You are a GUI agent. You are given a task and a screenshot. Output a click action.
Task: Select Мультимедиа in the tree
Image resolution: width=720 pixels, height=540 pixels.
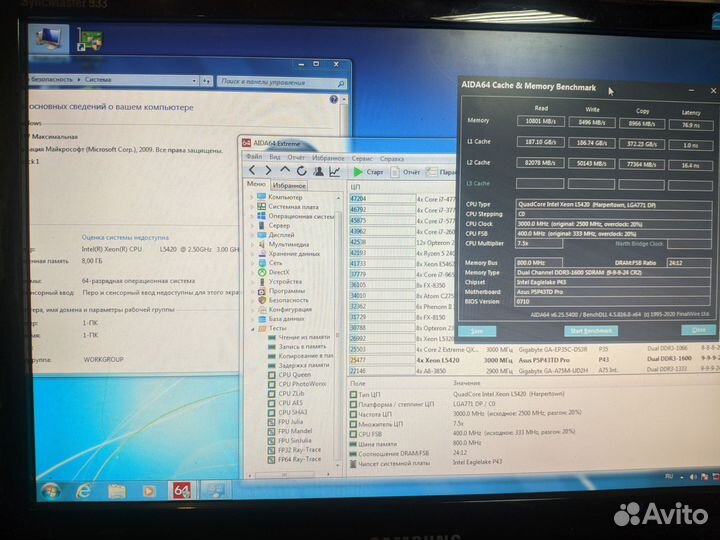[288, 244]
